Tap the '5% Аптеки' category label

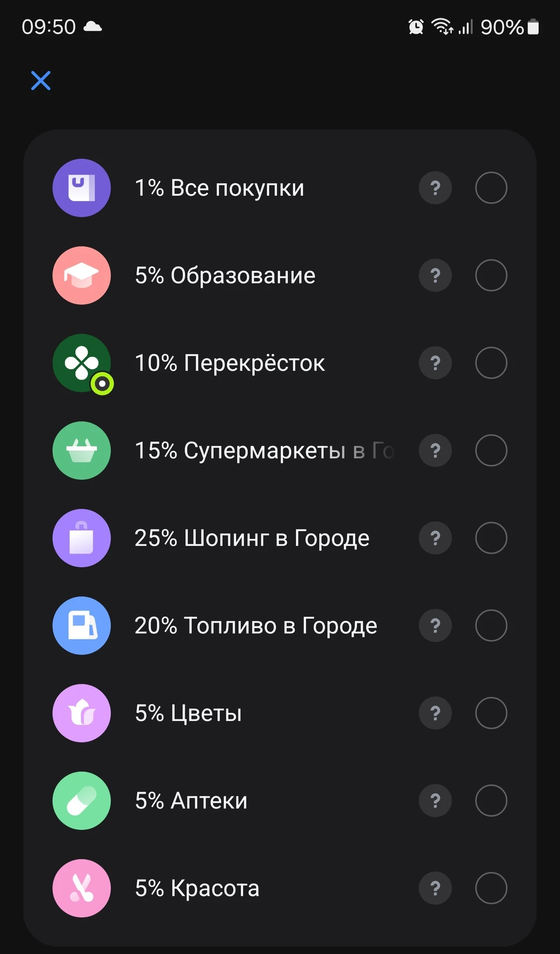(191, 801)
